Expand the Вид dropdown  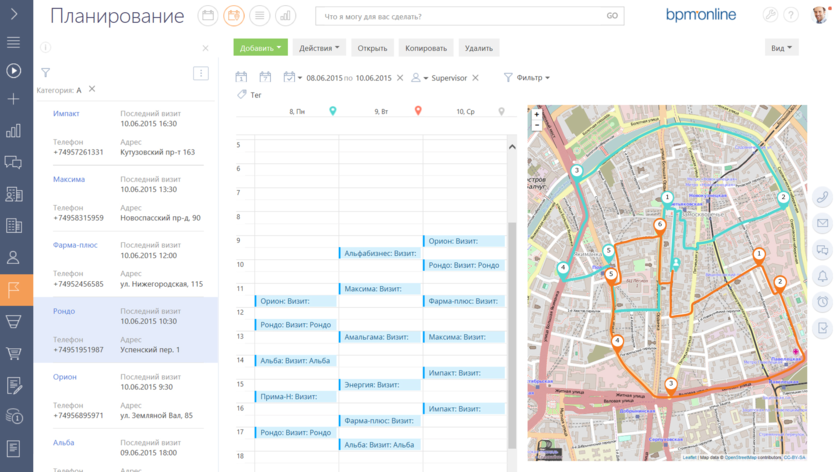pyautogui.click(x=780, y=48)
